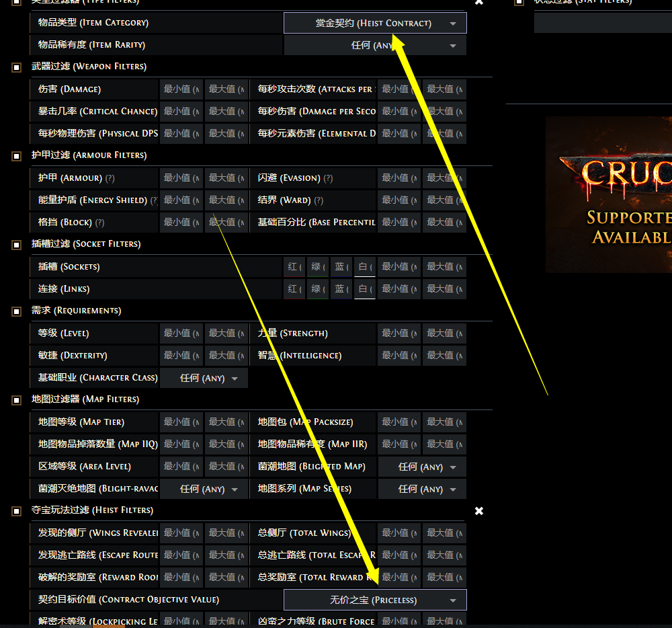Viewport: 672px width, 628px height.
Task: Focus the Block minimum field
Action: [181, 223]
